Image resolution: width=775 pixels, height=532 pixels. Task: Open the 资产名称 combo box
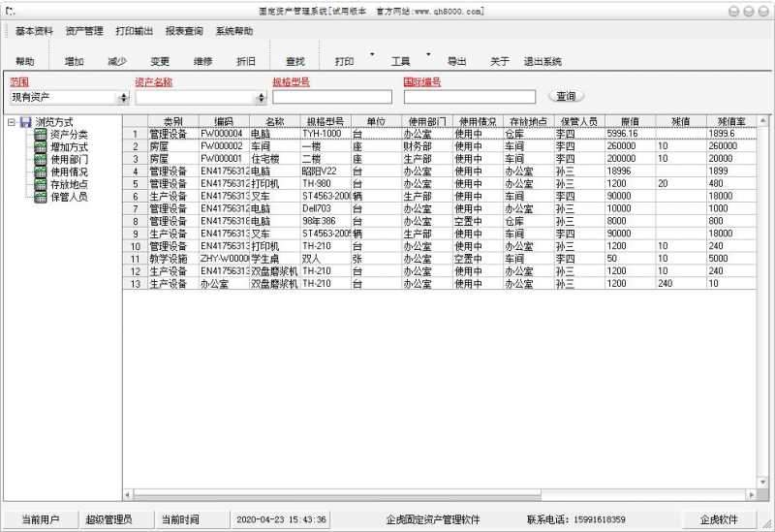point(201,98)
